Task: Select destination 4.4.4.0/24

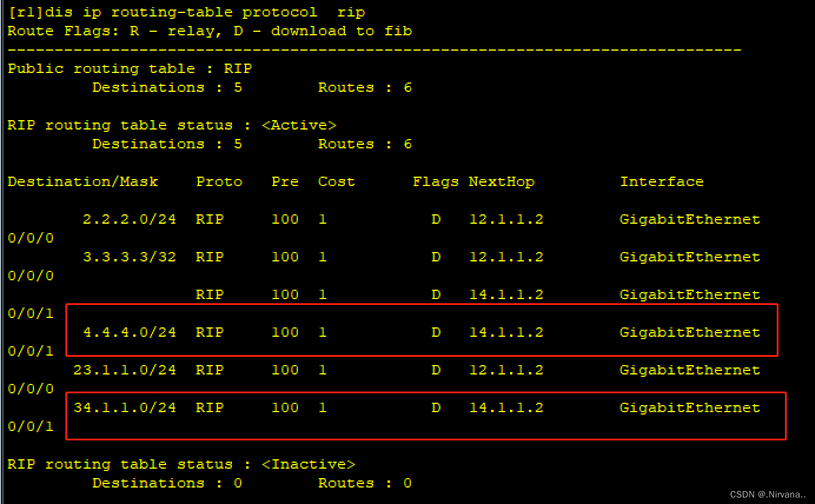Action: 130,333
